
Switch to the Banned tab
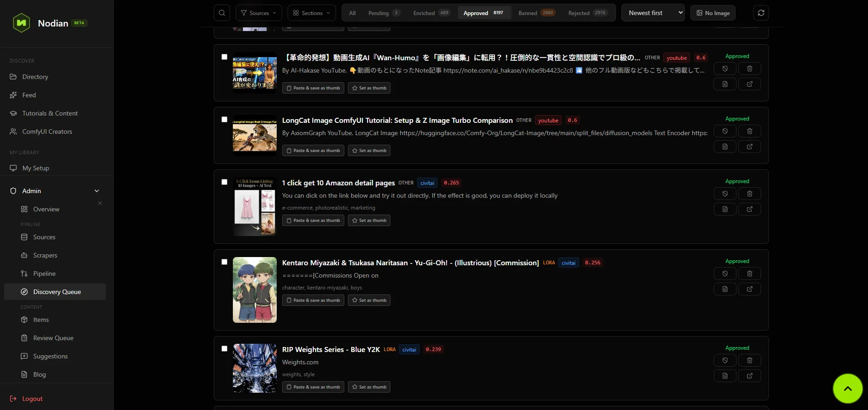coord(537,13)
